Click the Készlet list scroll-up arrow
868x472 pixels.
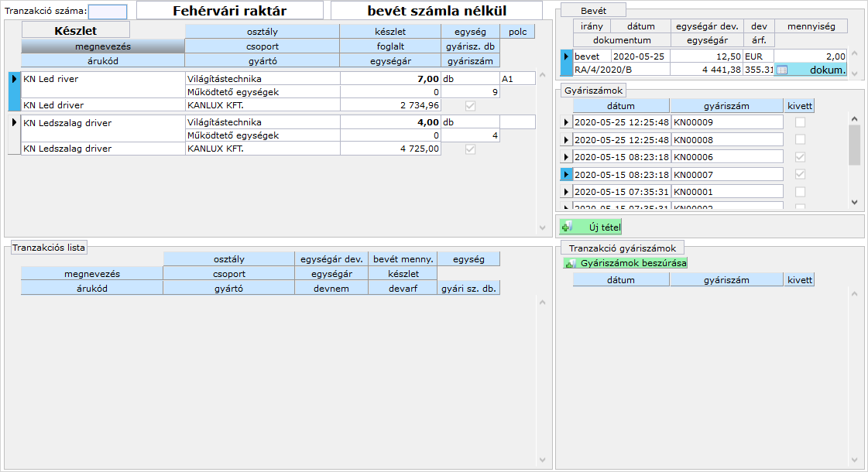tap(542, 76)
